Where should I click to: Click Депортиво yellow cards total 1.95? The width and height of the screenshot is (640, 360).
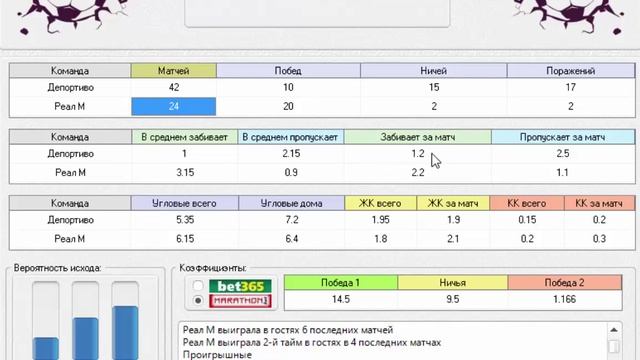point(380,220)
